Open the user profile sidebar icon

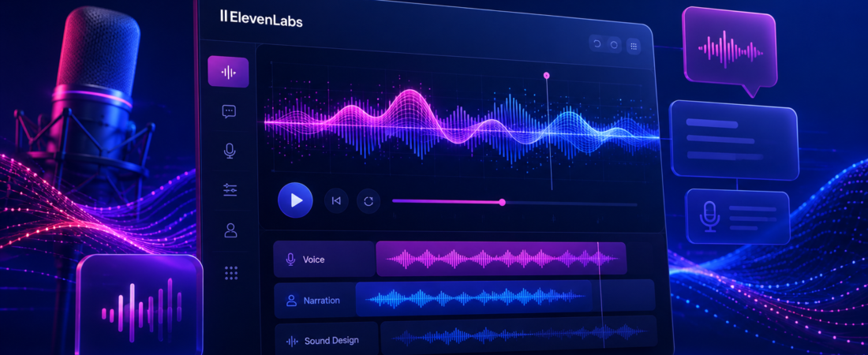click(x=231, y=230)
